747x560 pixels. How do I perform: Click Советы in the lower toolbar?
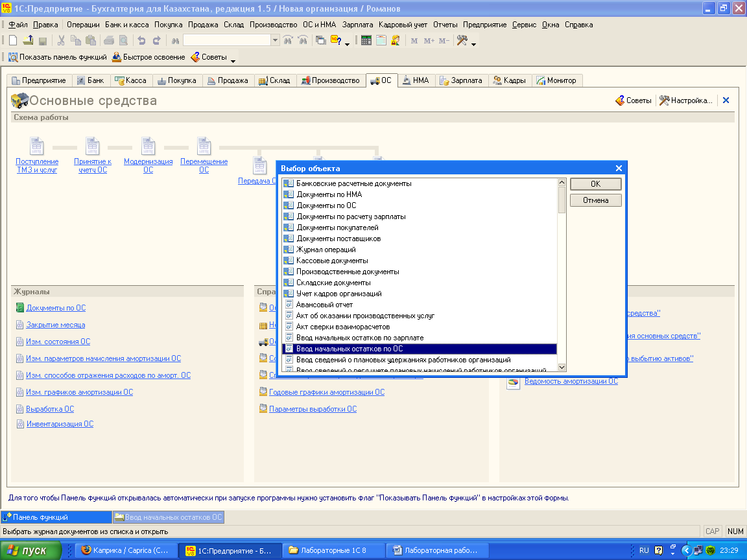tap(209, 57)
